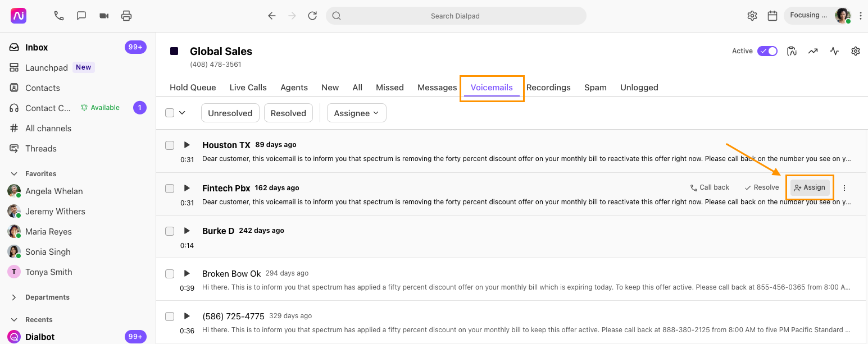Switch to Hold Queue tab
Screen dimensions: 868x344
pyautogui.click(x=193, y=88)
